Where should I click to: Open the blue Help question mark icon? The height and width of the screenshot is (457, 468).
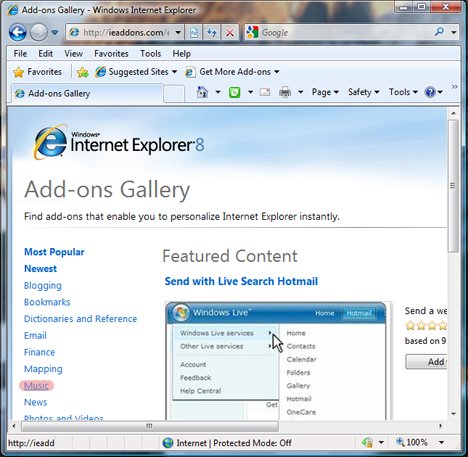[430, 92]
